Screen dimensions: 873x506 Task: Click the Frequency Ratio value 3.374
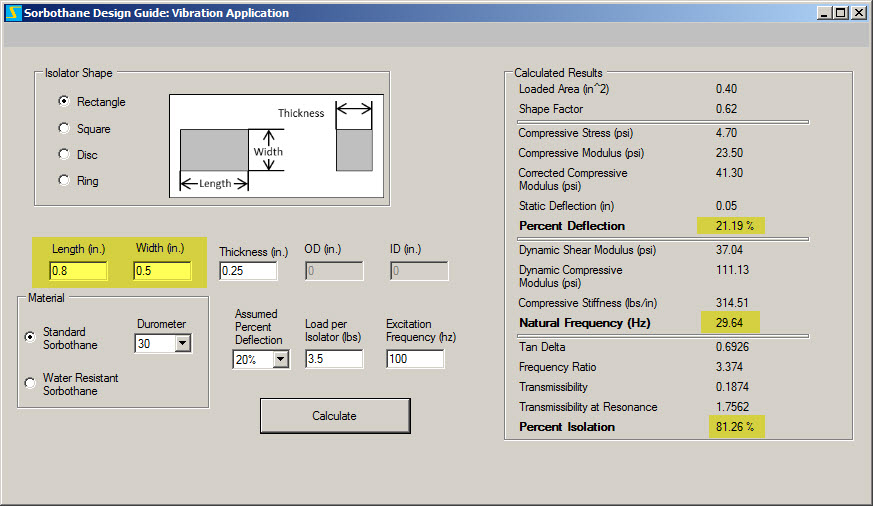point(729,367)
